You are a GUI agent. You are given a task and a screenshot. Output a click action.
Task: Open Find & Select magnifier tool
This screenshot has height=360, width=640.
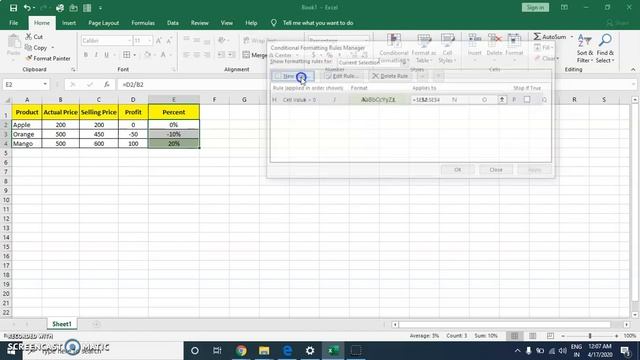click(x=605, y=49)
